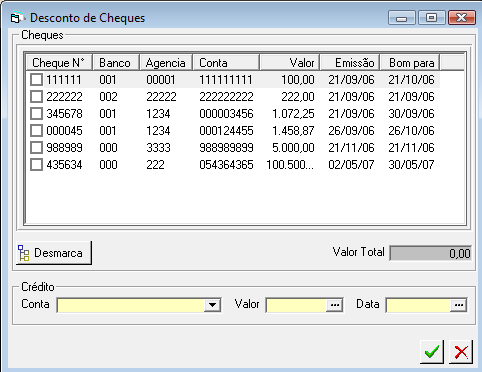
Task: Select account cell 988989899
Action: click(226, 148)
